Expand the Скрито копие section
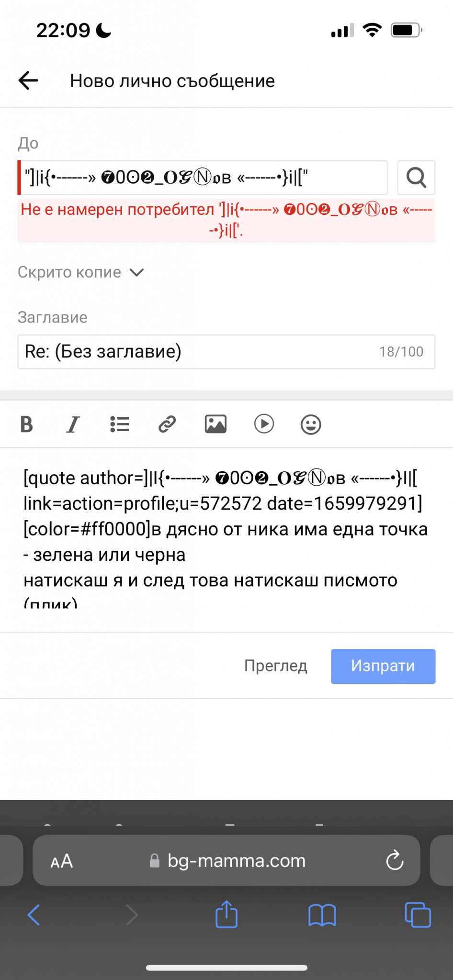The height and width of the screenshot is (980, 453). click(x=81, y=272)
